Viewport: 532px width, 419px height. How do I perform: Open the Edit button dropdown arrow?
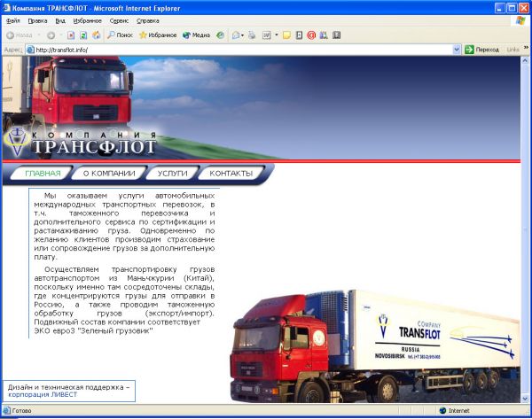(276, 35)
